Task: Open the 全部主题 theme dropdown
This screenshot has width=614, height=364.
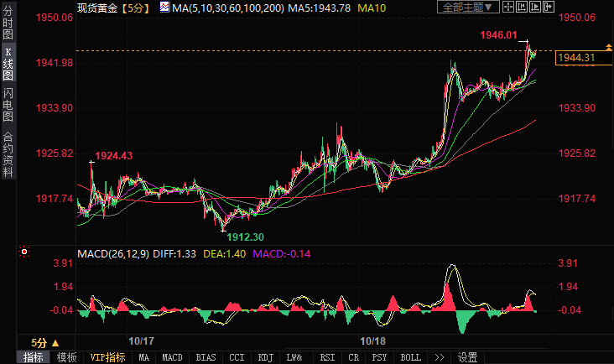Action: [468, 8]
